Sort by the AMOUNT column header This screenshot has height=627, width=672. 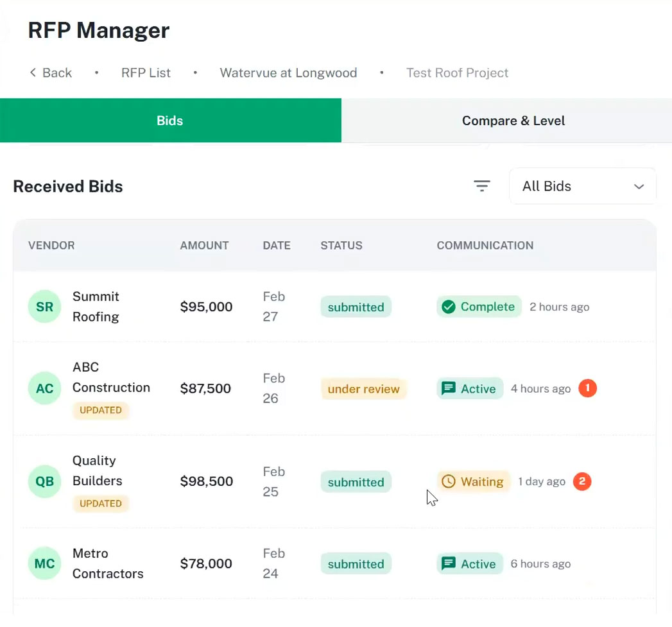tap(205, 246)
